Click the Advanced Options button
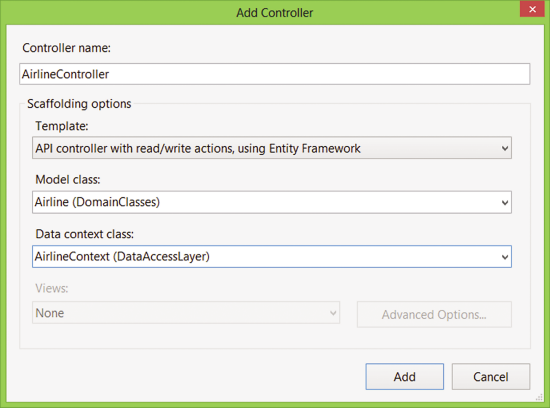550x408 pixels. point(434,314)
